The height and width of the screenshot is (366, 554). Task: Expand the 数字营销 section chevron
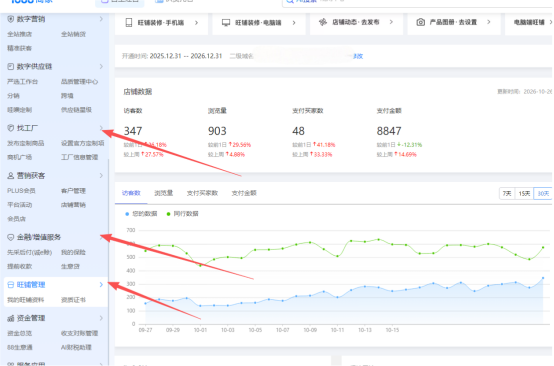[101, 19]
